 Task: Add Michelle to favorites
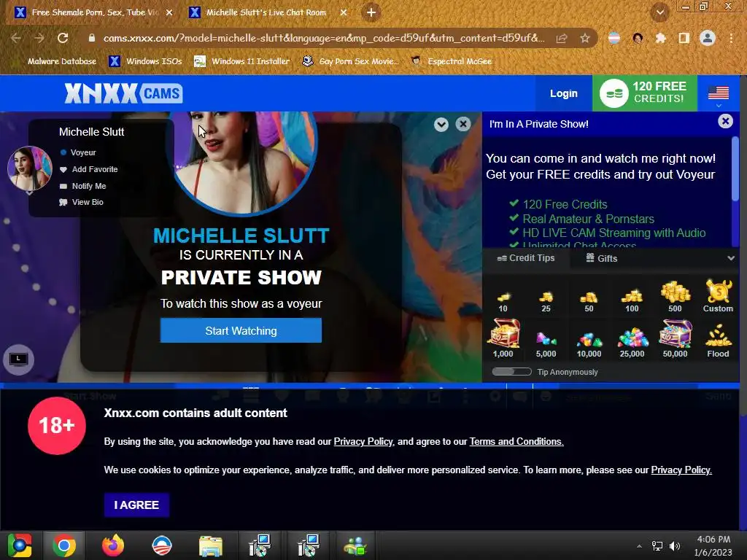pyautogui.click(x=88, y=169)
